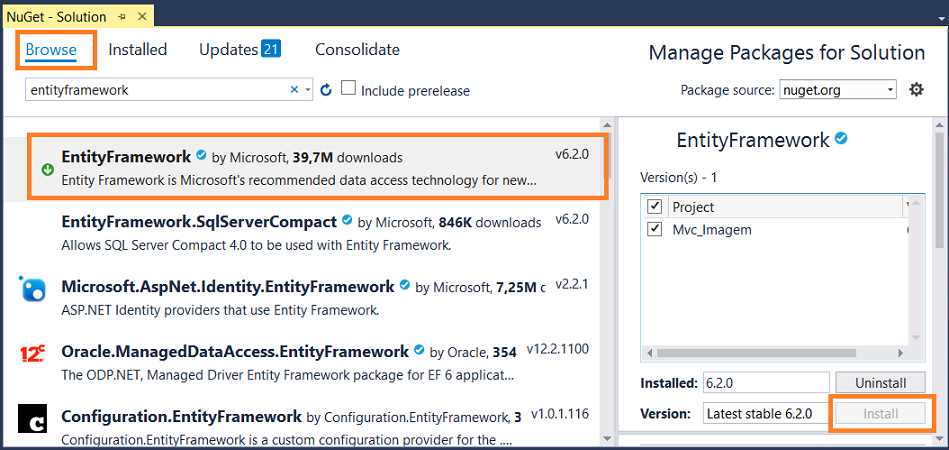Expand the Version combo box
Screen dimensions: 949x450
coord(766,414)
